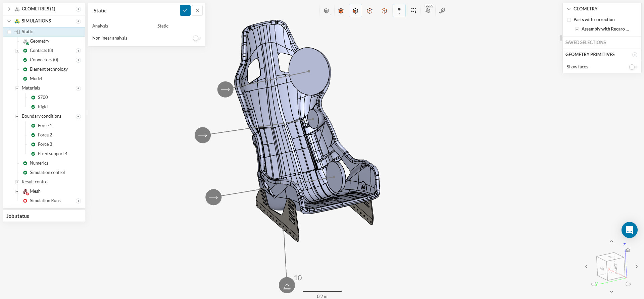Open the Model tree item
This screenshot has width=644, height=299.
tap(36, 79)
